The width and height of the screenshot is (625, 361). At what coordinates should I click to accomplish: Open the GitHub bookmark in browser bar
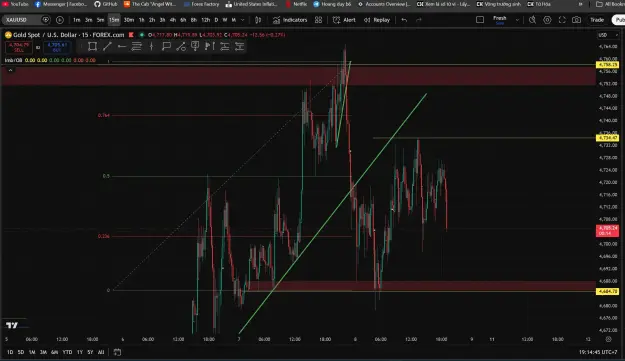tap(106, 4)
